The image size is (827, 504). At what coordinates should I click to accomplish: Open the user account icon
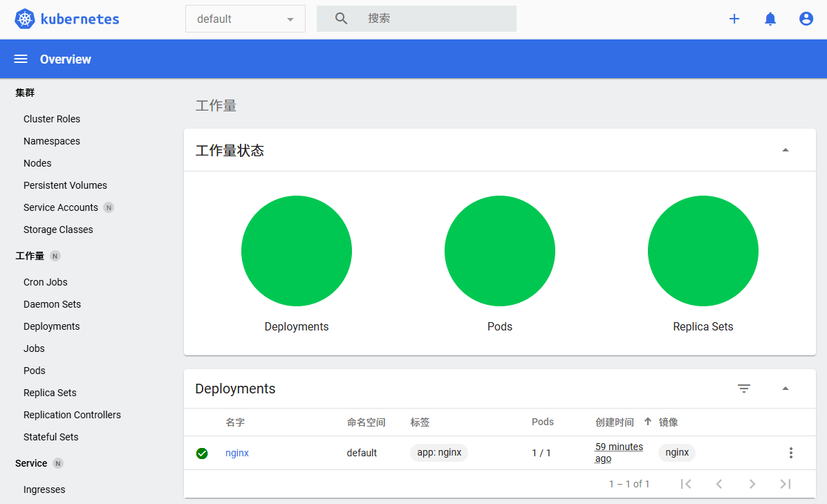tap(806, 19)
